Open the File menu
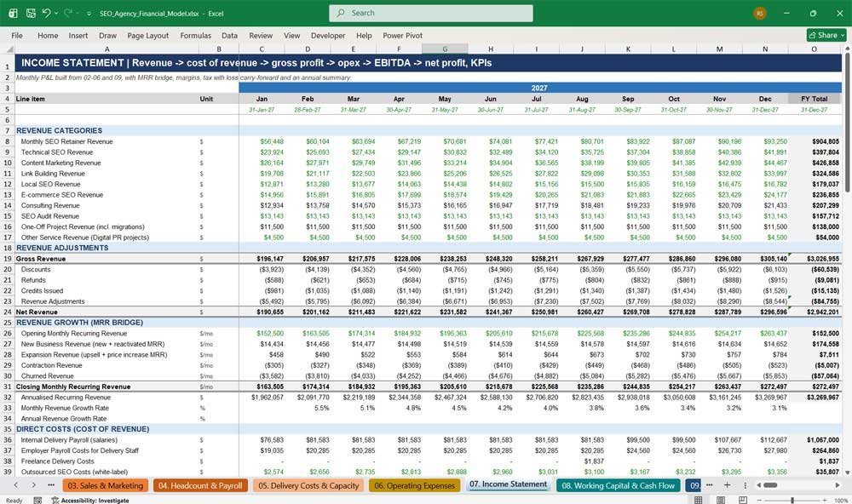 (x=17, y=35)
